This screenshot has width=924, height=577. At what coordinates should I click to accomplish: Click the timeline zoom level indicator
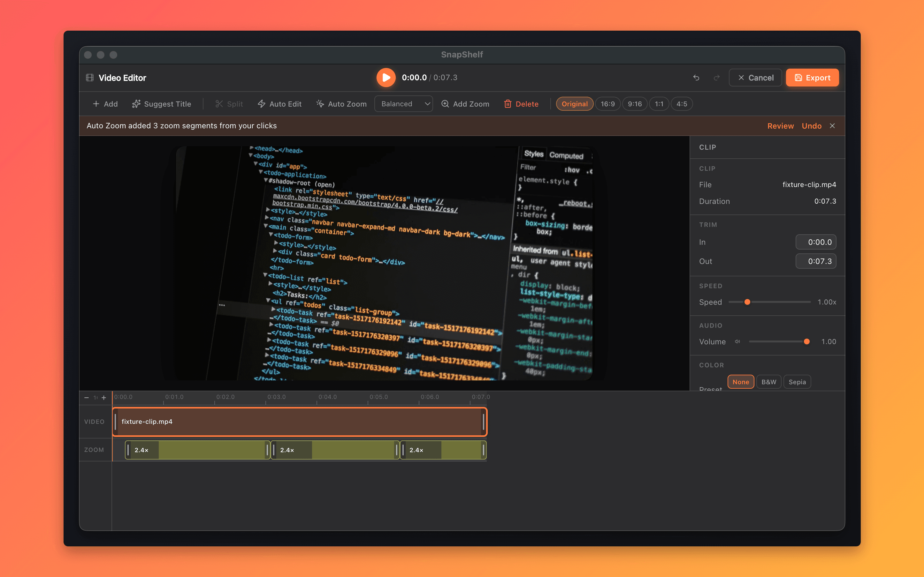(95, 398)
